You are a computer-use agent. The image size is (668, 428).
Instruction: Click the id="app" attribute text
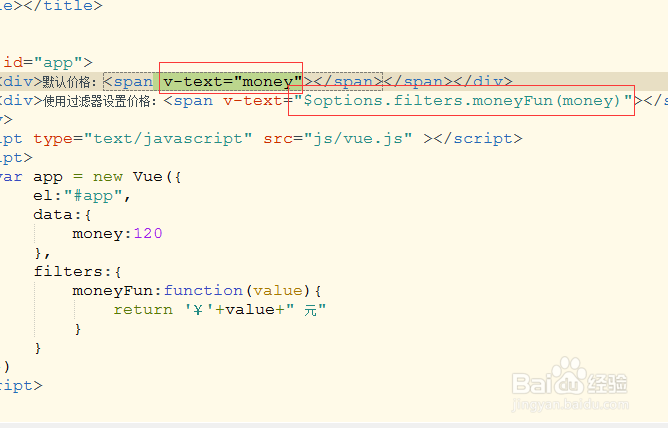42,63
